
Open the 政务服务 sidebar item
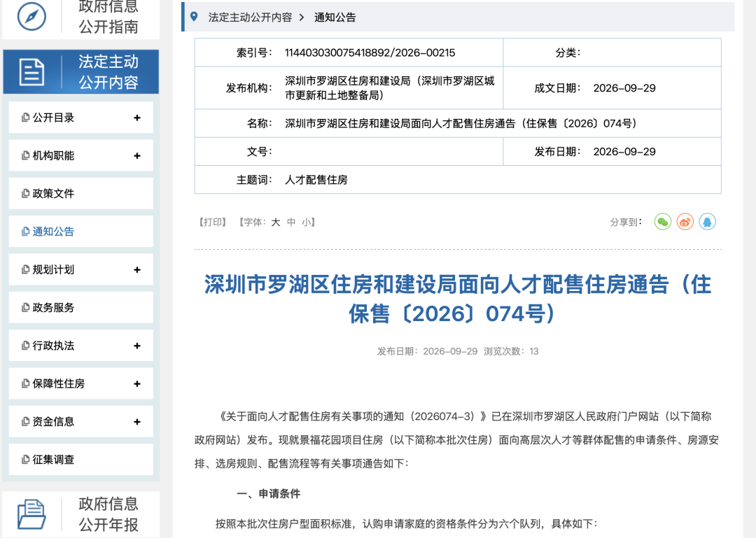(x=81, y=308)
